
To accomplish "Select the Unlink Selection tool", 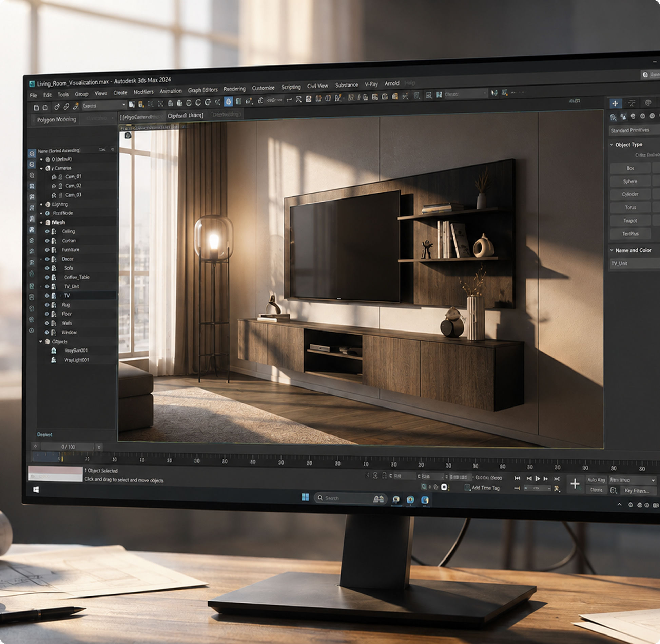I will click(x=66, y=107).
